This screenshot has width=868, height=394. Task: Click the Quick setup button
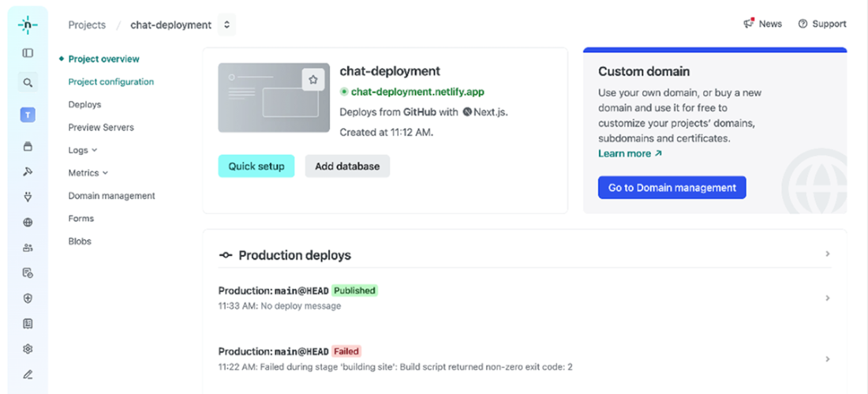(x=256, y=167)
